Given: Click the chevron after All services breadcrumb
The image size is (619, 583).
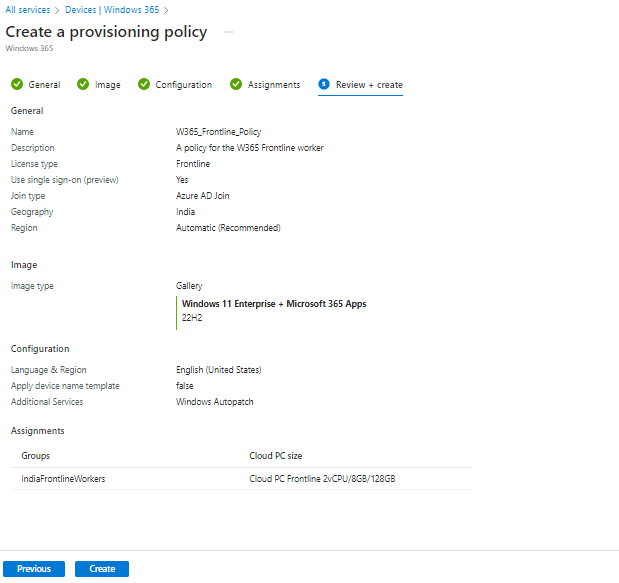Looking at the screenshot, I should [x=57, y=10].
